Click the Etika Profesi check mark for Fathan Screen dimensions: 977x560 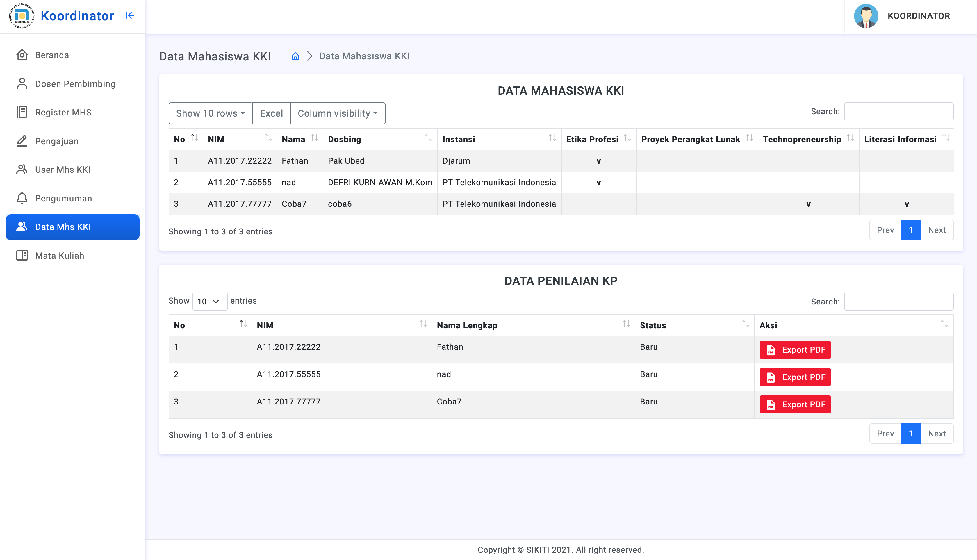[598, 161]
